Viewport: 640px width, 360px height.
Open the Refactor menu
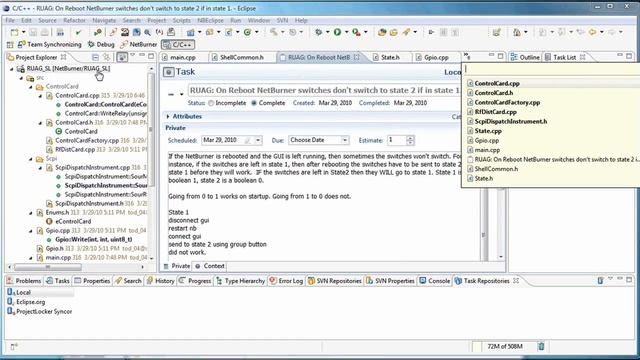(74, 20)
